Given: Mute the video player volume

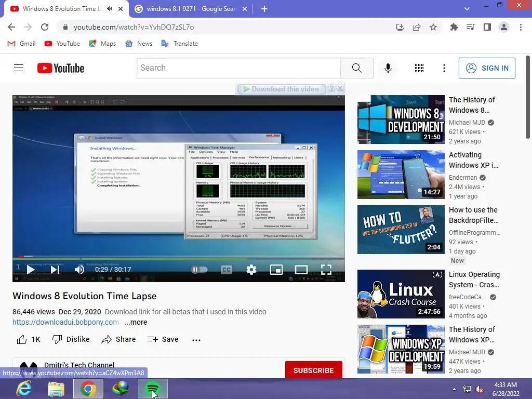Looking at the screenshot, I should tap(79, 270).
